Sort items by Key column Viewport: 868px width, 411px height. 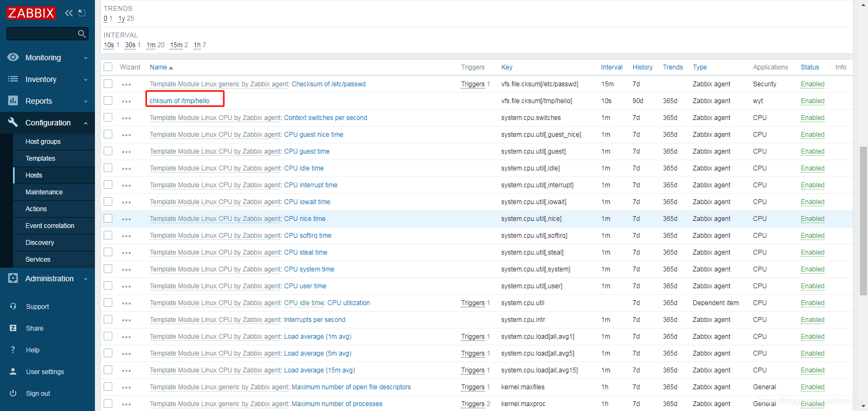pos(507,67)
